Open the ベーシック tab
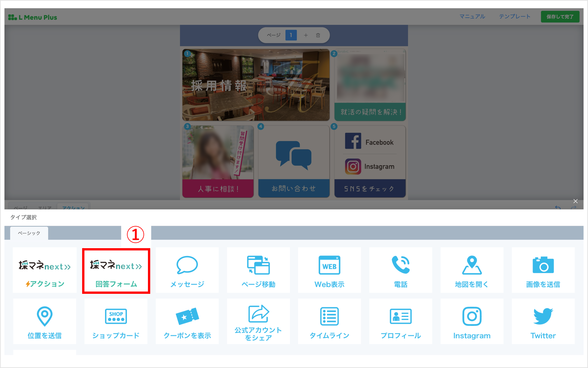 pyautogui.click(x=29, y=233)
